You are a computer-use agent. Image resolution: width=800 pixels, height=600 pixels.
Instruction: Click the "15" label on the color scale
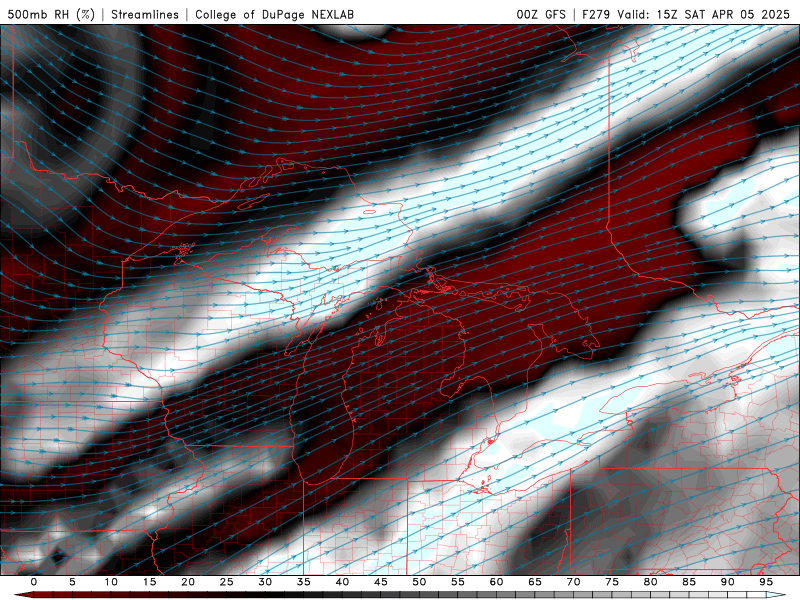click(x=149, y=582)
